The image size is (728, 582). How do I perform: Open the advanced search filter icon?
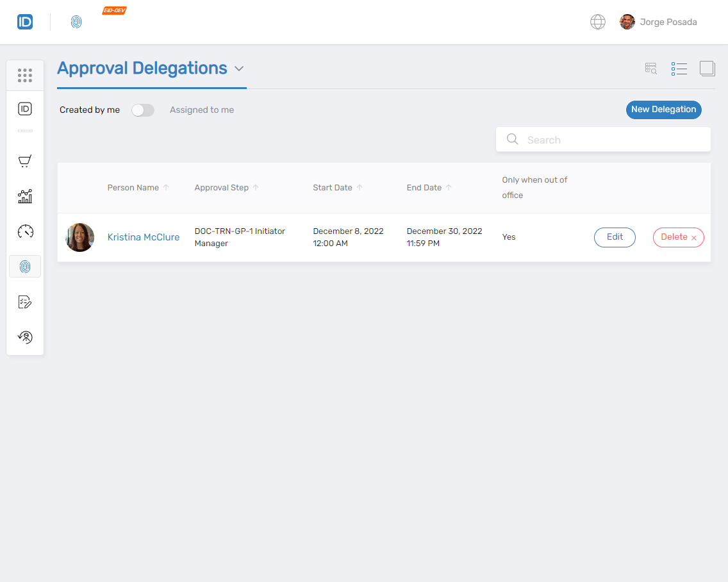pyautogui.click(x=651, y=69)
